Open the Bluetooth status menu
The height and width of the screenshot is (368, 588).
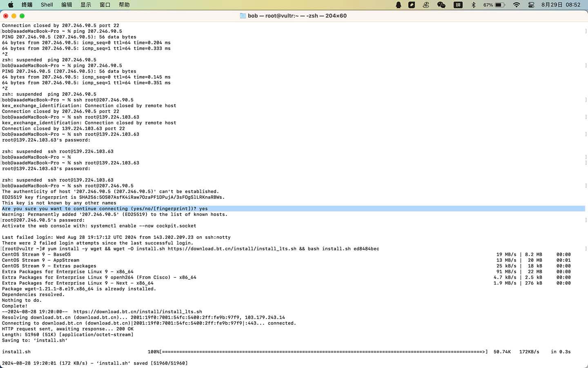tap(474, 5)
